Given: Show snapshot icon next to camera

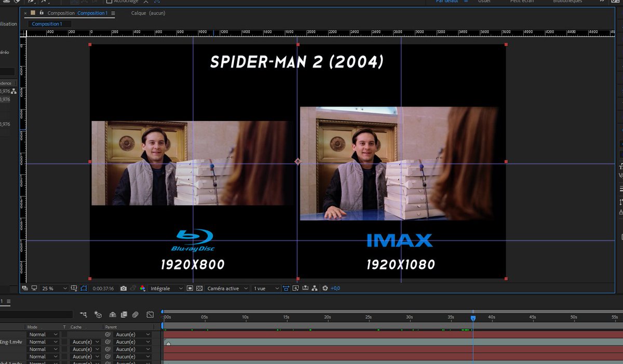Looking at the screenshot, I should (x=133, y=288).
